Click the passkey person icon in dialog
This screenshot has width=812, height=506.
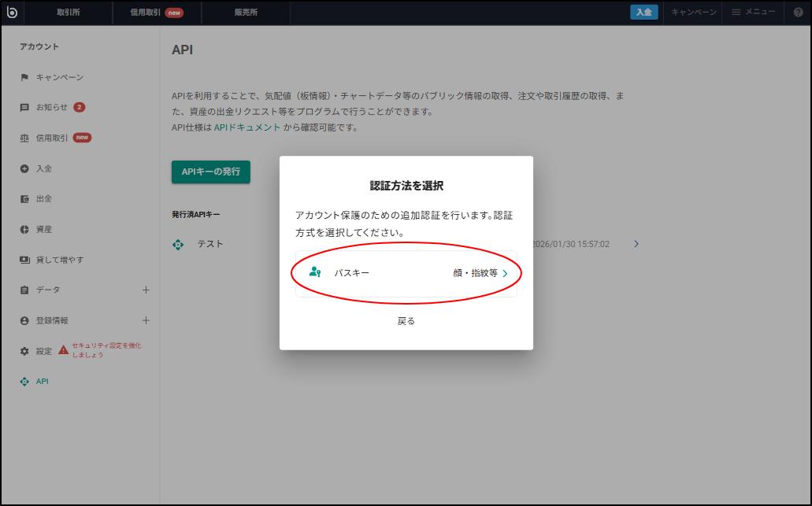coord(315,272)
